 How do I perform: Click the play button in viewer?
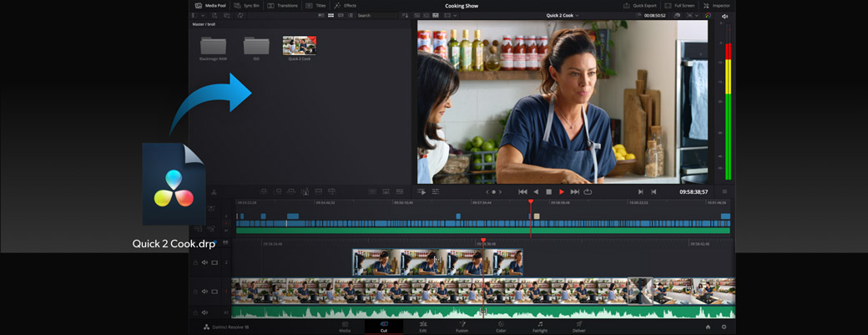pyautogui.click(x=562, y=191)
